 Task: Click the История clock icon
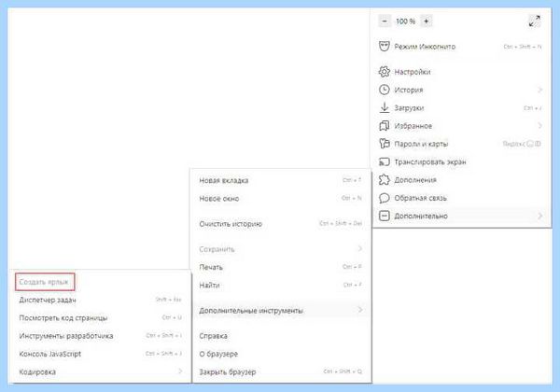385,90
